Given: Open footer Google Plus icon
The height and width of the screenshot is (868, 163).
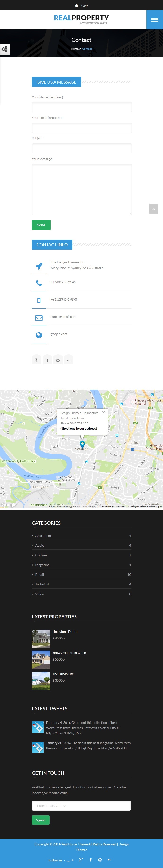Looking at the screenshot, I should tap(81, 859).
